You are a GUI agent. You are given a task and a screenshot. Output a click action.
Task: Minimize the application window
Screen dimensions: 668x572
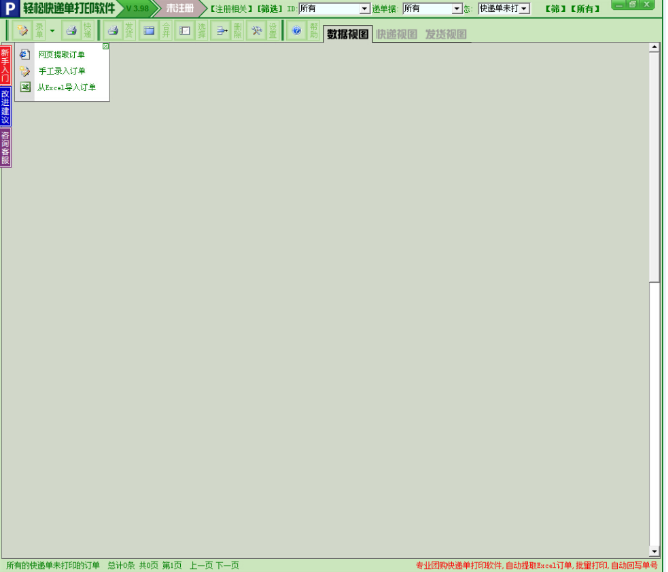coord(619,5)
